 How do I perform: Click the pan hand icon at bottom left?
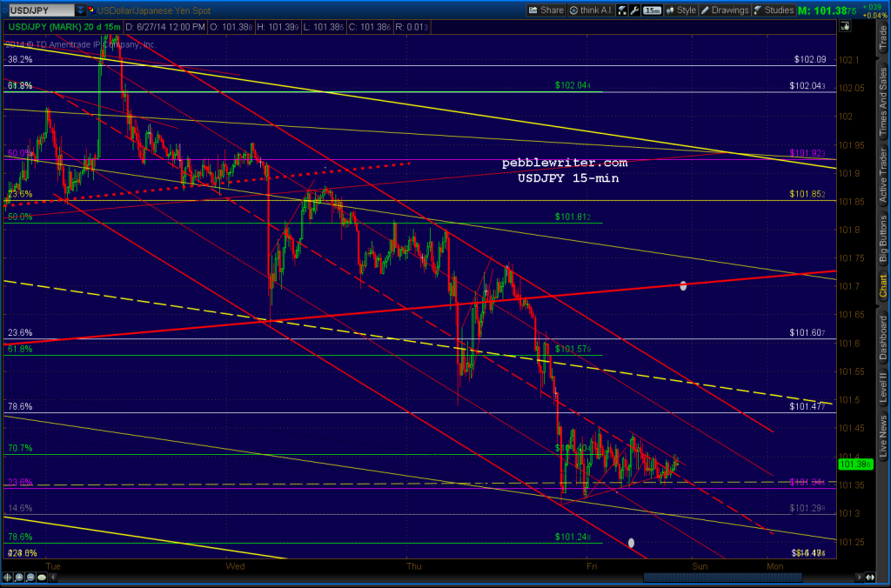7,577
